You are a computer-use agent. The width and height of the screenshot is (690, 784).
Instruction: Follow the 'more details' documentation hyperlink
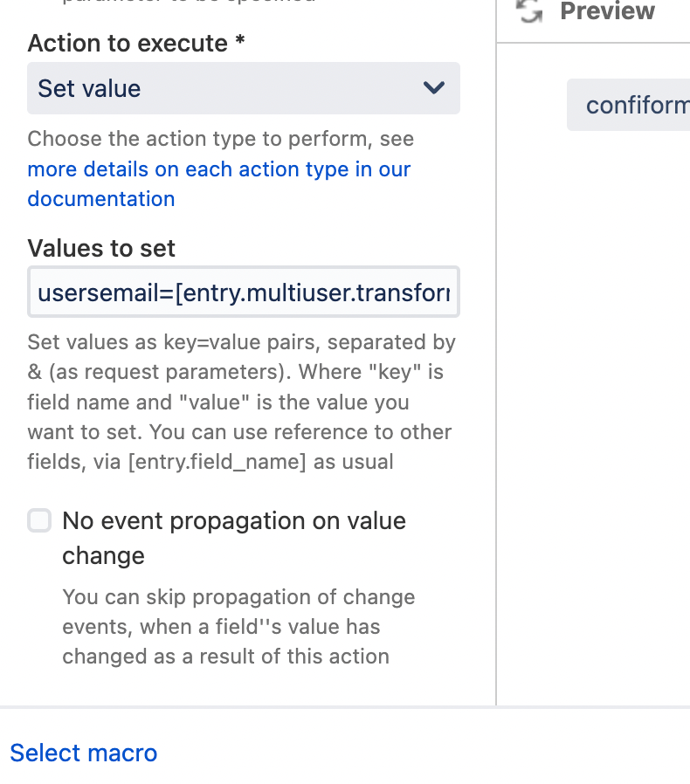[x=218, y=169]
